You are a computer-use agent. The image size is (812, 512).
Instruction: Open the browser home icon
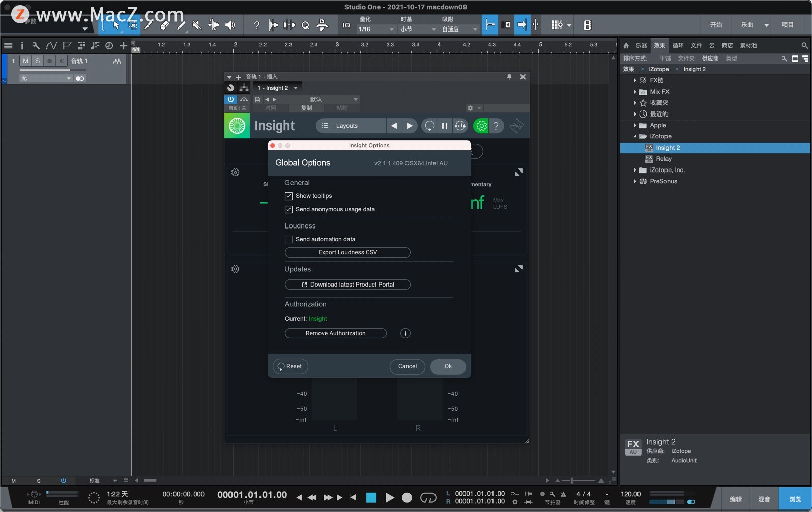[626, 45]
